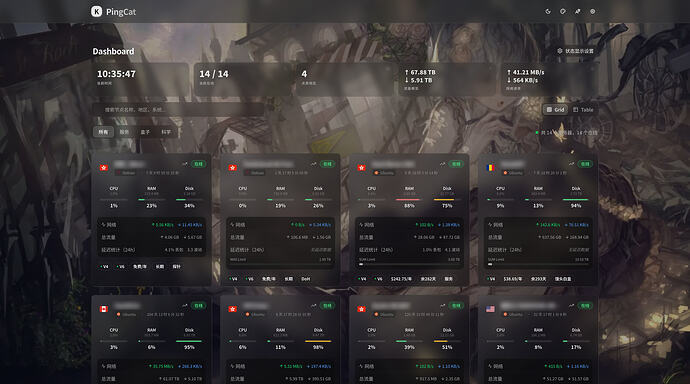Image resolution: width=690 pixels, height=384 pixels.
Task: Open the trend chart icon on the Canadian-flag card
Action: click(185, 306)
